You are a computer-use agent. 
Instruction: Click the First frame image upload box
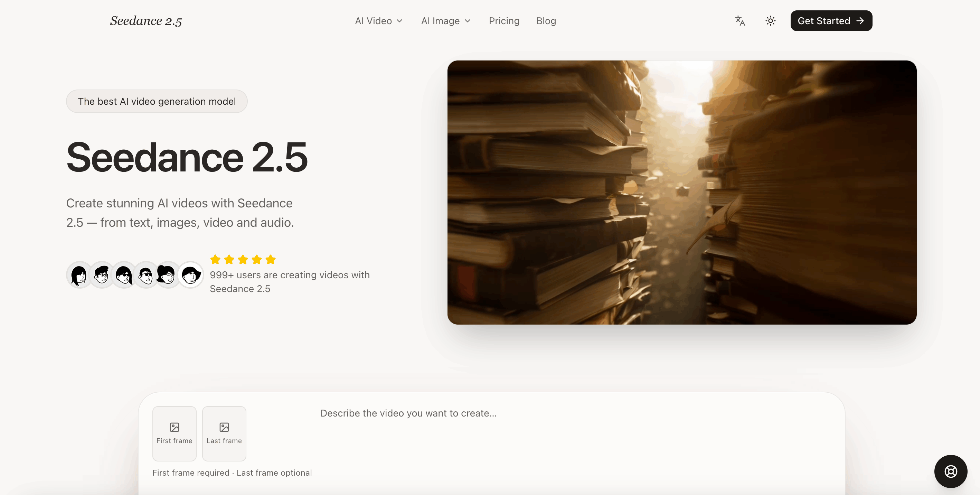tap(174, 433)
